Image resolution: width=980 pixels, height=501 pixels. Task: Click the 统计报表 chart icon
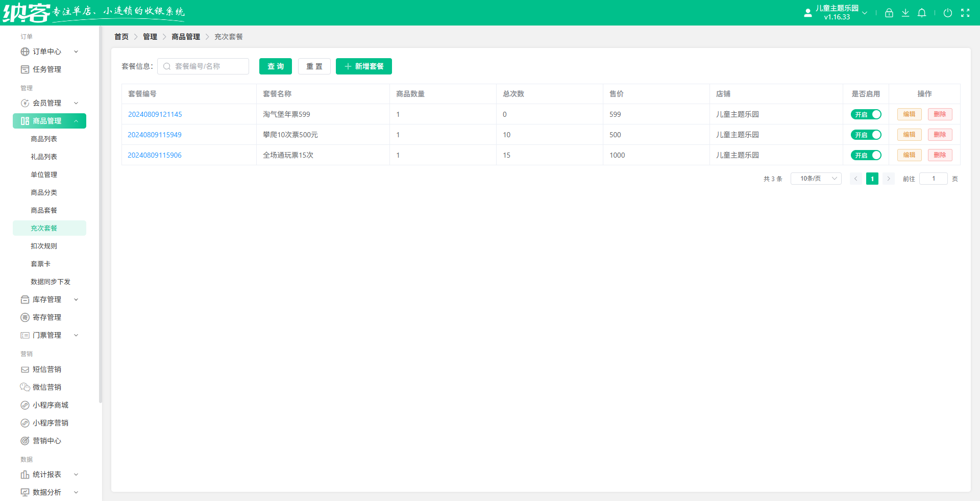coord(25,474)
